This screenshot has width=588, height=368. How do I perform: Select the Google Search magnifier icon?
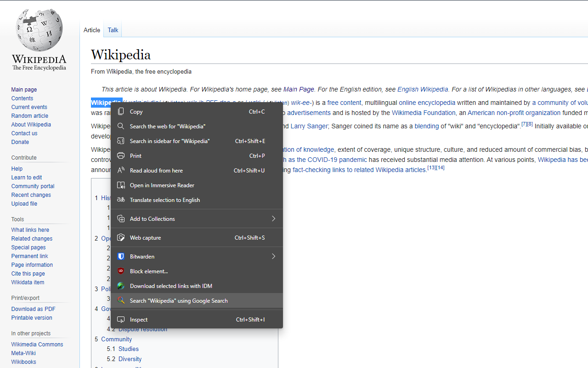pyautogui.click(x=121, y=300)
